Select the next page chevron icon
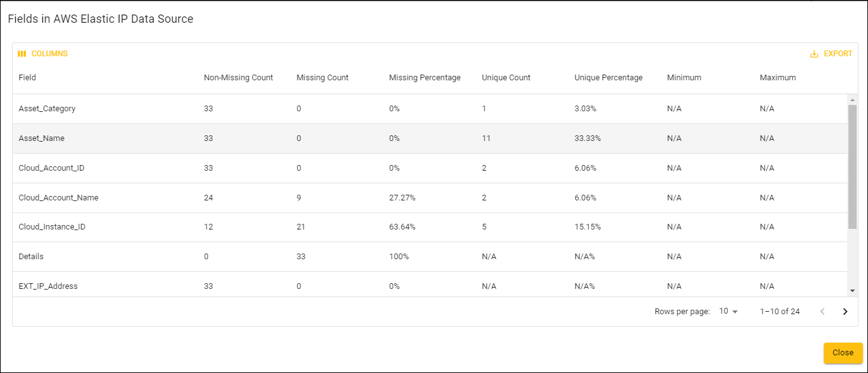The image size is (868, 373). tap(845, 311)
